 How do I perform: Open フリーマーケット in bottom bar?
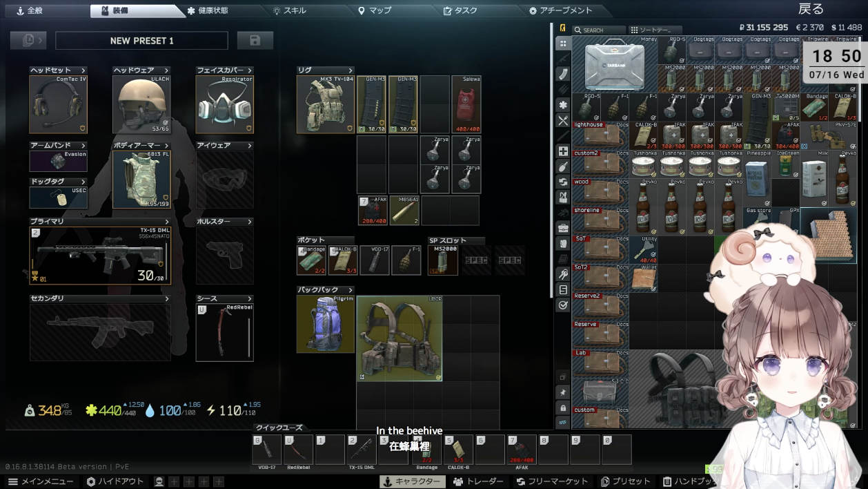click(x=553, y=481)
